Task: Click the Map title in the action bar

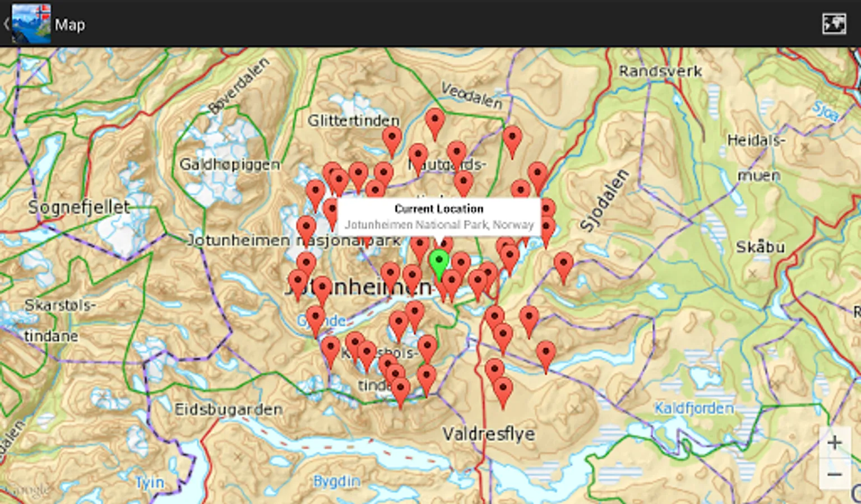Action: pyautogui.click(x=70, y=25)
